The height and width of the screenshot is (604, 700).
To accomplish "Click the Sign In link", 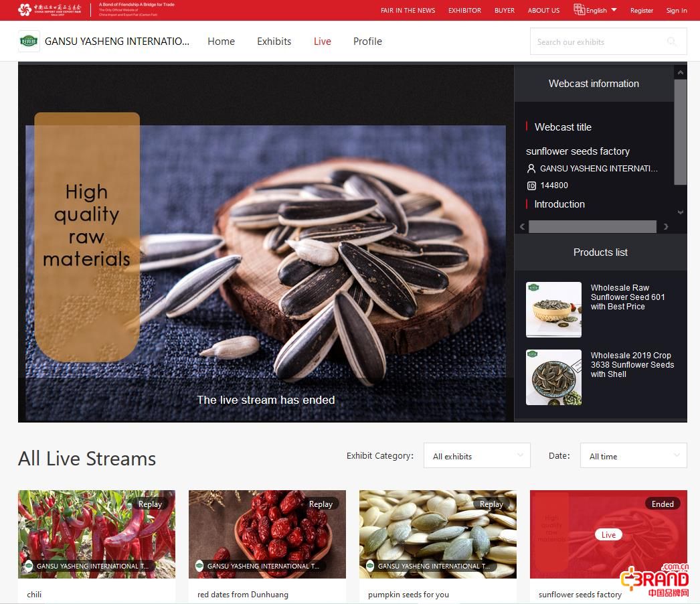I will (676, 10).
